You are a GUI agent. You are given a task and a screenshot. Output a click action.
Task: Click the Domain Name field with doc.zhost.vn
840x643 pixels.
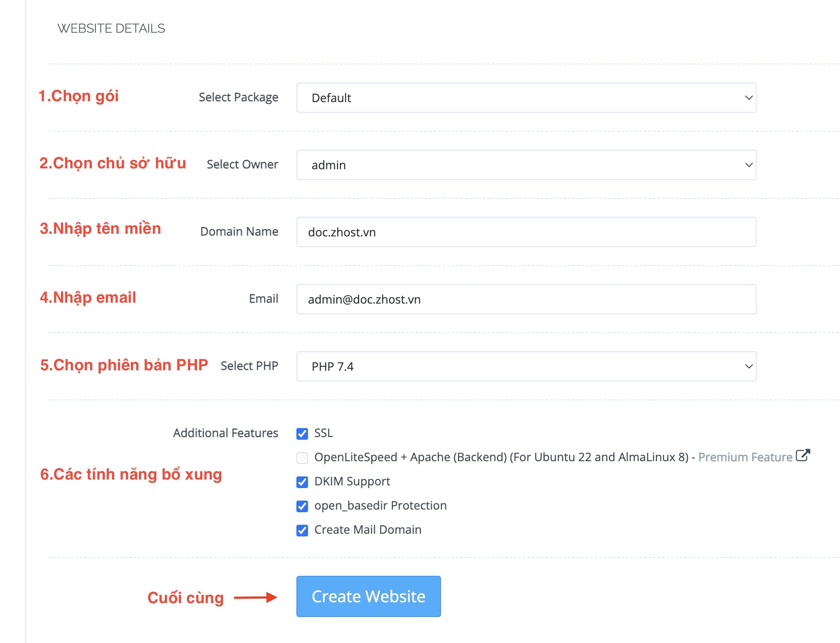click(x=526, y=232)
